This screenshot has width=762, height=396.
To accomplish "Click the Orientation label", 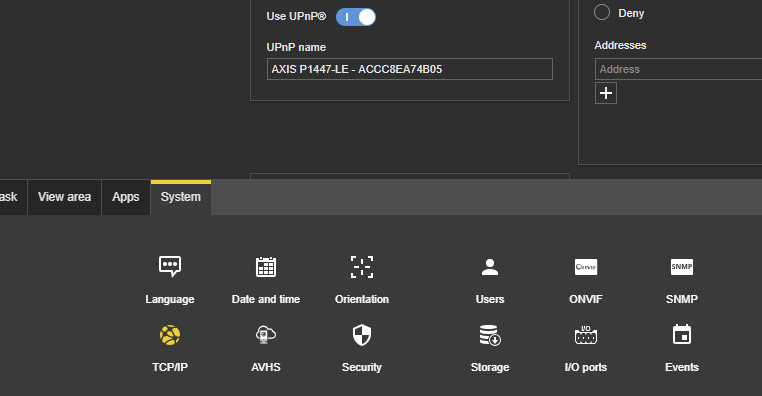I will pos(362,299).
